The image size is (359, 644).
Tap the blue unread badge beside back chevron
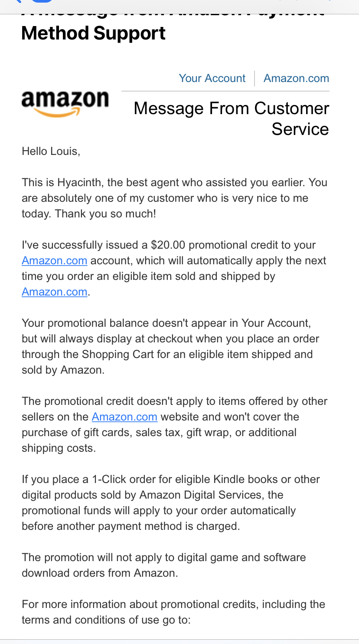click(x=41, y=2)
